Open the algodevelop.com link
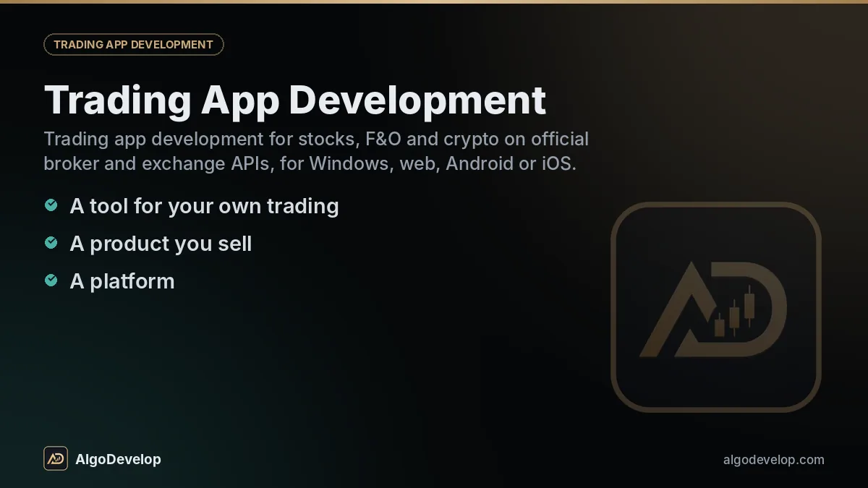Image resolution: width=868 pixels, height=488 pixels. [x=773, y=459]
